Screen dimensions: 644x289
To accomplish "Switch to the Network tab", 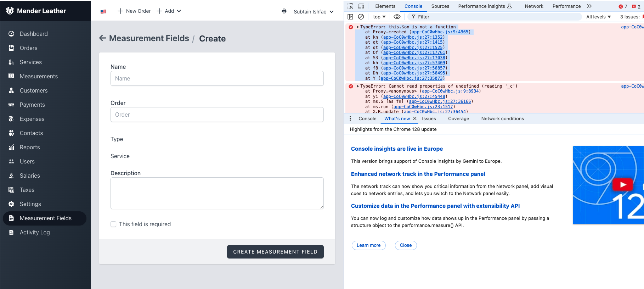I will (x=534, y=6).
